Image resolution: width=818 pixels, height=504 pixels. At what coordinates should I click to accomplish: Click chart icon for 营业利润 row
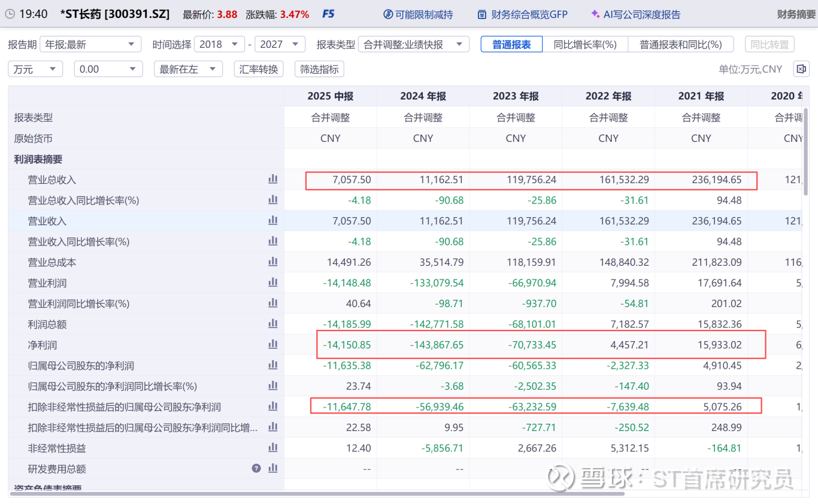272,283
